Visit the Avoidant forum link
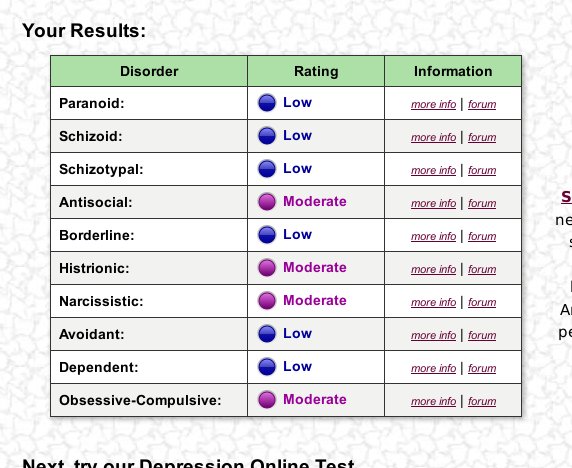 [x=482, y=335]
